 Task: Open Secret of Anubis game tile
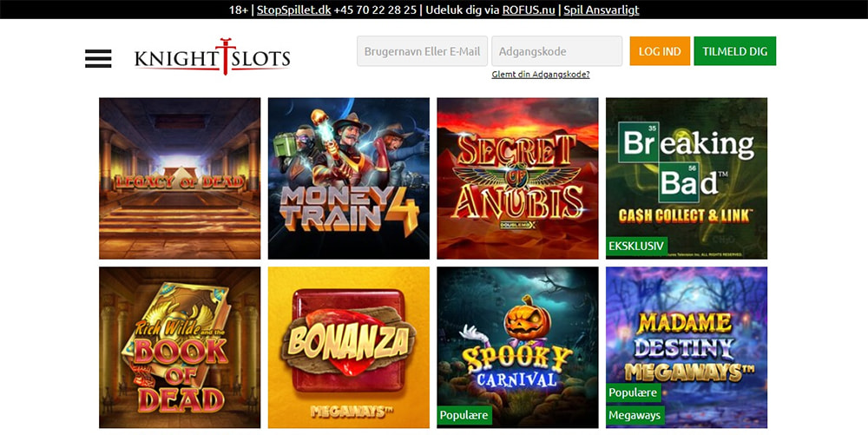point(517,178)
